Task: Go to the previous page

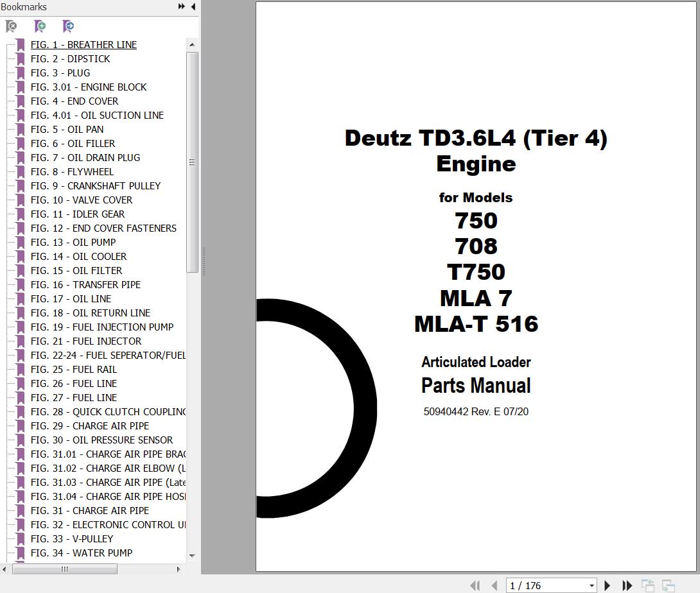Action: pyautogui.click(x=494, y=585)
